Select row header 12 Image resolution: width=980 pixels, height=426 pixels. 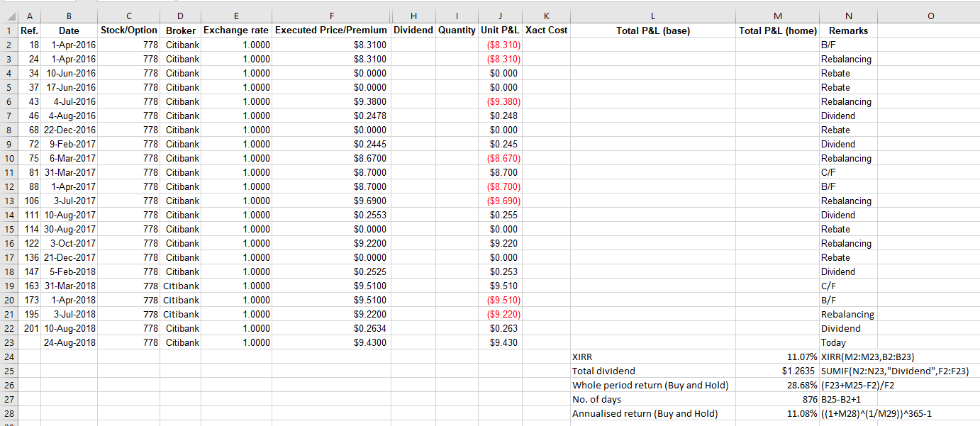tap(8, 186)
